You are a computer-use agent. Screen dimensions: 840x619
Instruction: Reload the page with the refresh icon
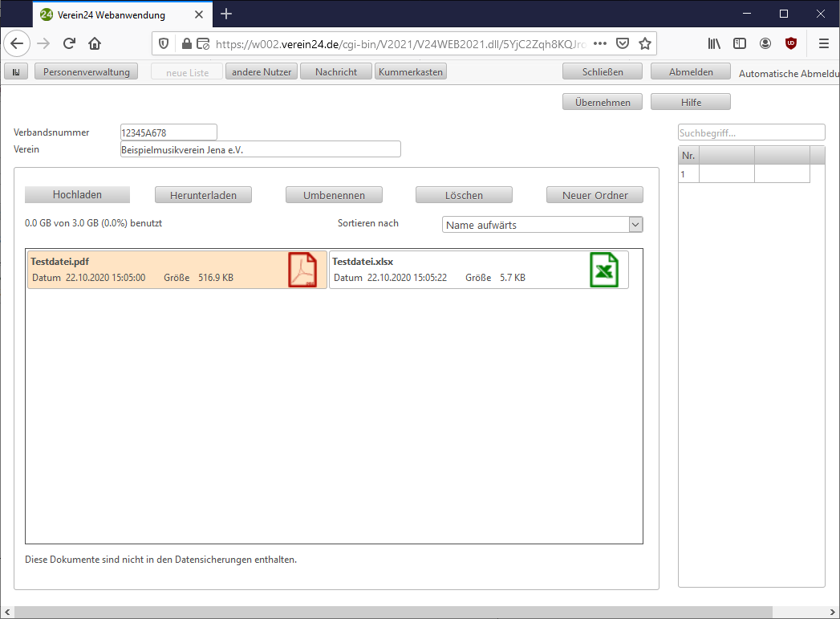[69, 43]
